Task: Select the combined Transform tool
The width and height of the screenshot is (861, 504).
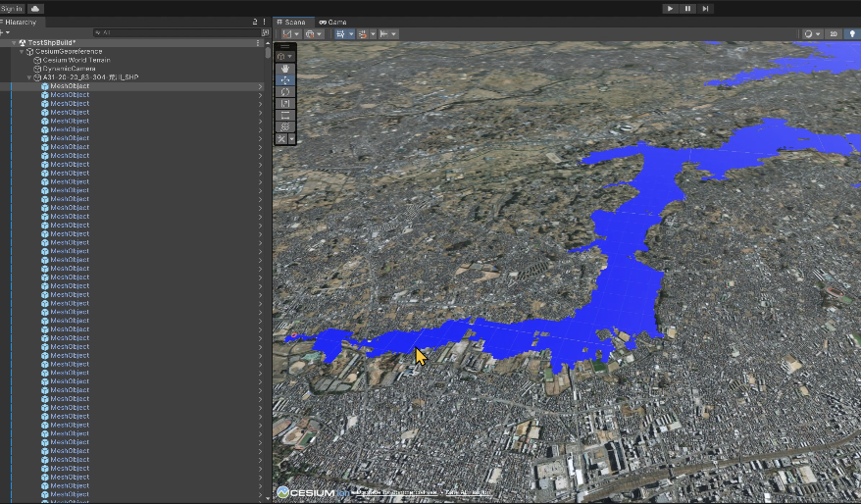Action: pyautogui.click(x=285, y=126)
